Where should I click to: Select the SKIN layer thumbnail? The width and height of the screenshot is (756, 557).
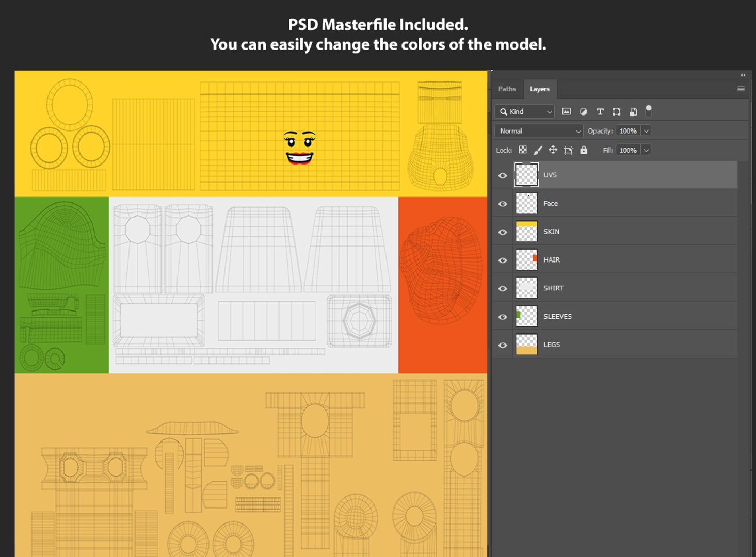point(526,232)
